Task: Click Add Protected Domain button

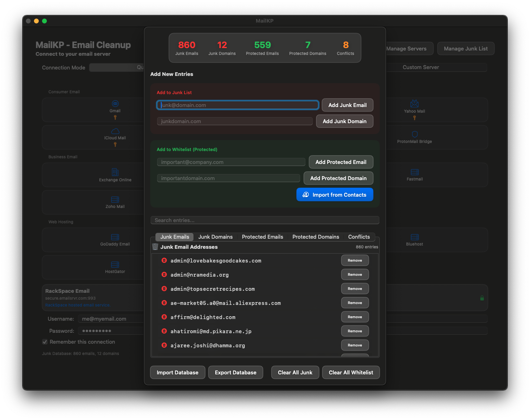Action: 339,178
